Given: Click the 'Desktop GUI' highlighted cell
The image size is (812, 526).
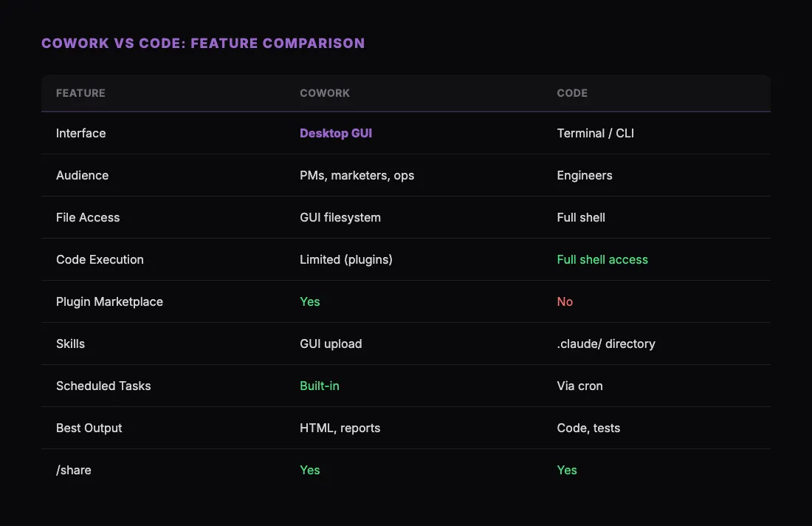Looking at the screenshot, I should pyautogui.click(x=336, y=133).
